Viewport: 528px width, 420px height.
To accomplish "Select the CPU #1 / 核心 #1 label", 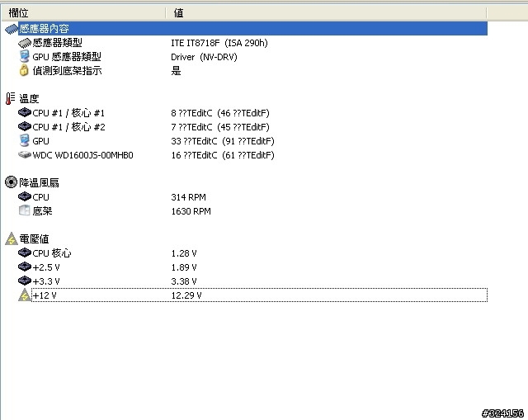I will tap(68, 113).
